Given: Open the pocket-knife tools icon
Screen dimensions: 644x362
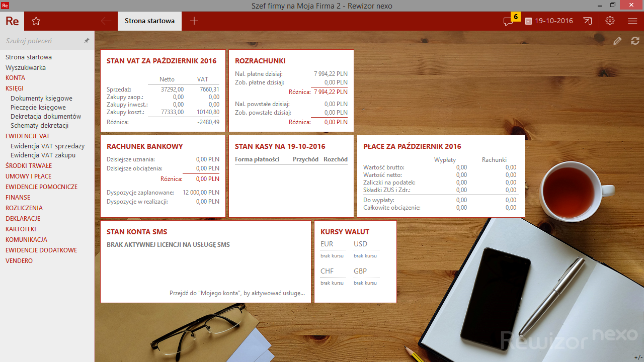Looking at the screenshot, I should click(x=588, y=21).
